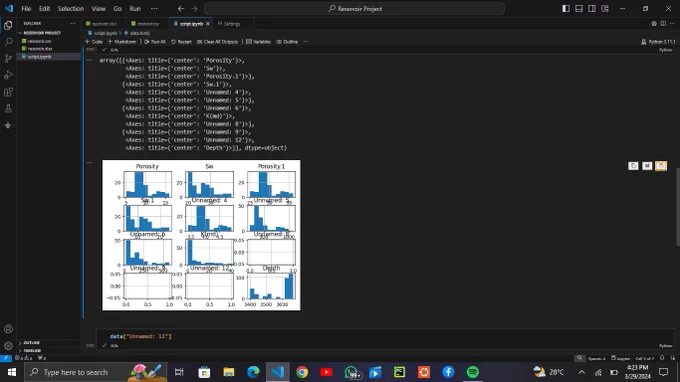Screen dimensions: 680x382
Task: Open the Testing flask view
Action: [8, 108]
